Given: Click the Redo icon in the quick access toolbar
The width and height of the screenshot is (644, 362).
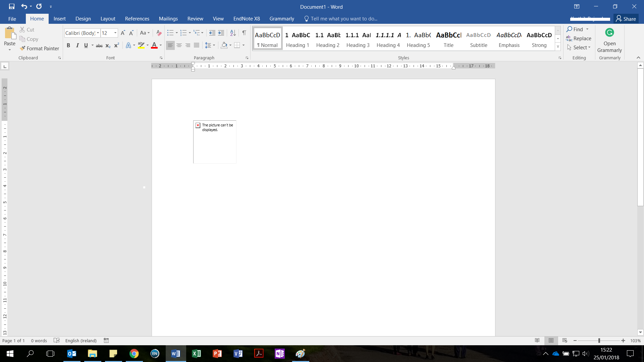Looking at the screenshot, I should [39, 6].
